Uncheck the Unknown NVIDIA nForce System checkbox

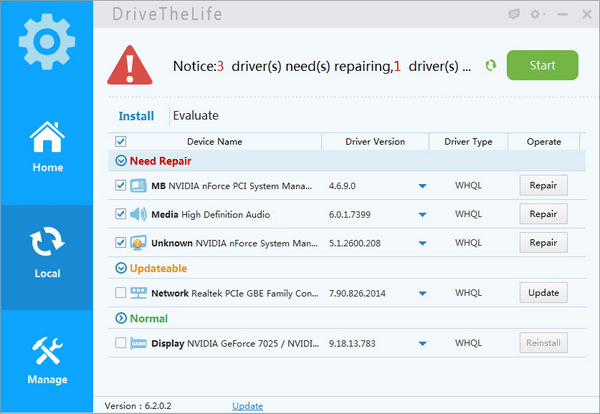tap(121, 243)
